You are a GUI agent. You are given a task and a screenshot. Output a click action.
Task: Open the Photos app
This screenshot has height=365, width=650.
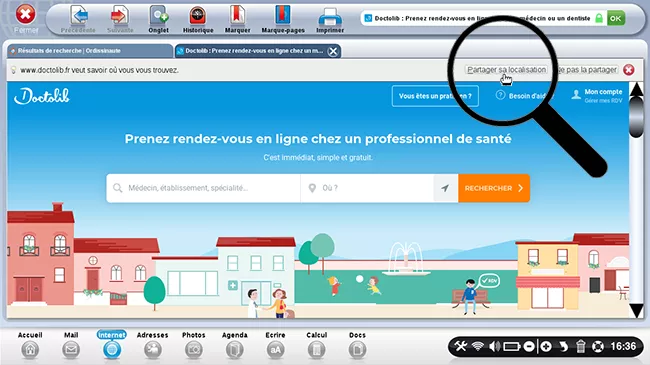click(x=194, y=345)
